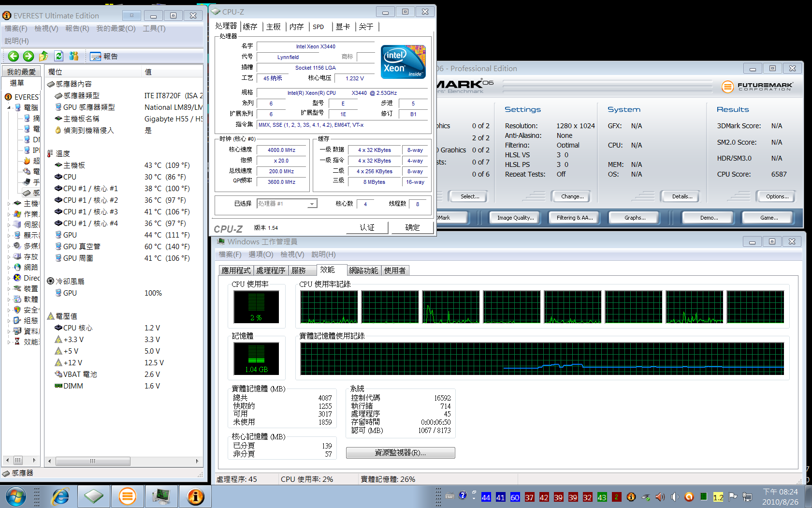Collapse the 電腦 node in EVEREST tree
Screen dimensions: 812x508
(9, 107)
